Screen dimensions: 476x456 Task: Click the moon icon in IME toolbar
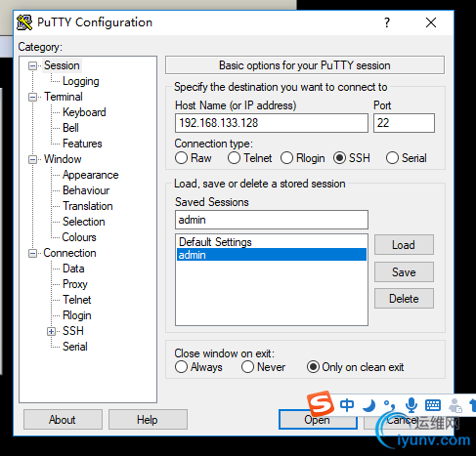pos(368,405)
